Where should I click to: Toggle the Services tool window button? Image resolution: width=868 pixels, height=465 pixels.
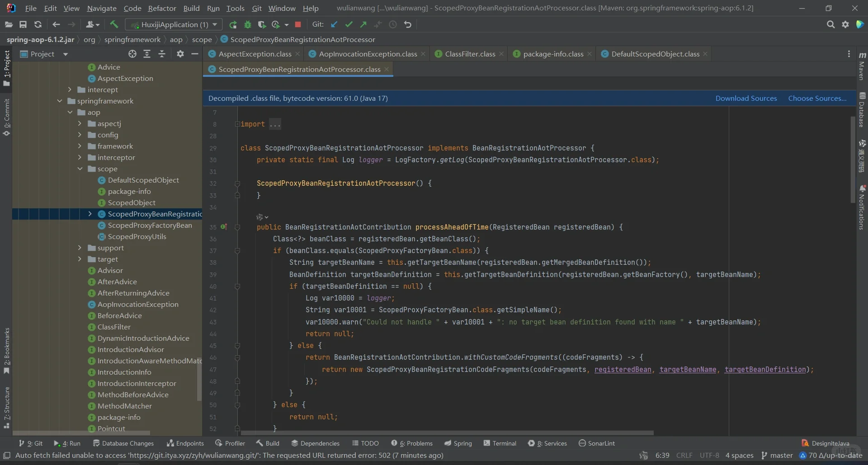[x=547, y=443]
